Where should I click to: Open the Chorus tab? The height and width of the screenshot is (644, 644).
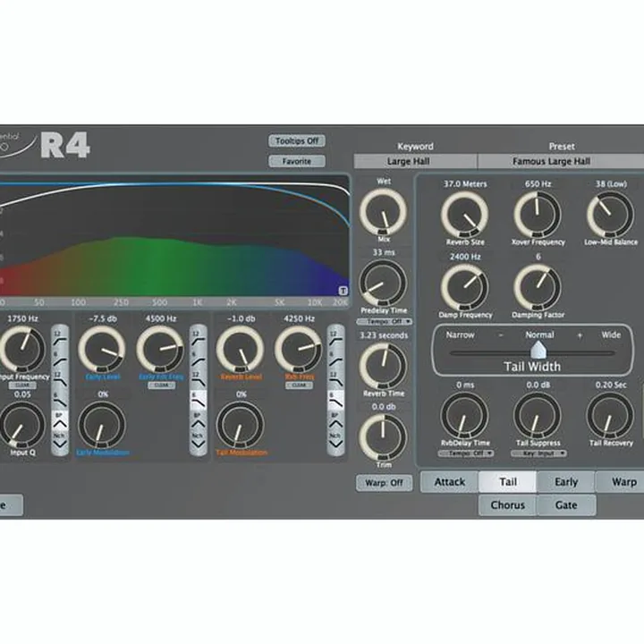tap(508, 504)
